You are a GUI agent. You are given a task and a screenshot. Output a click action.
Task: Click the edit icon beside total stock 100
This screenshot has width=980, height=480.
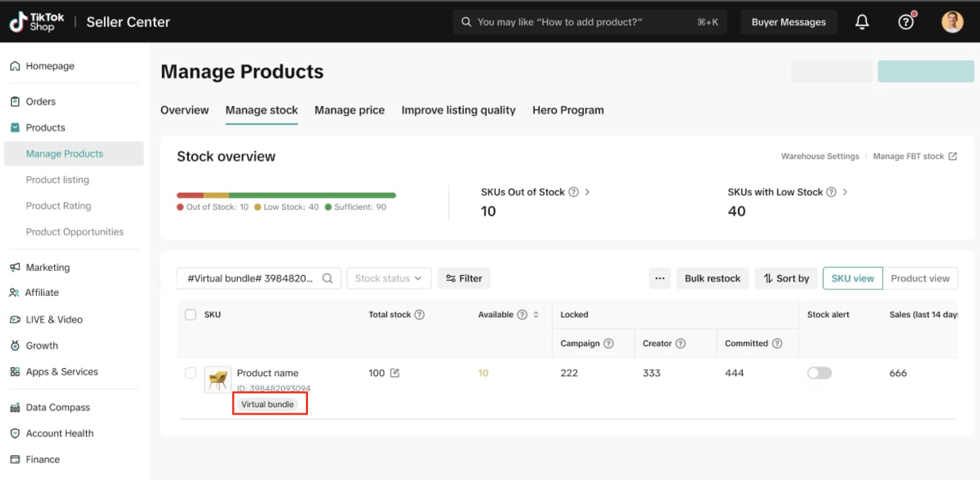(x=395, y=373)
